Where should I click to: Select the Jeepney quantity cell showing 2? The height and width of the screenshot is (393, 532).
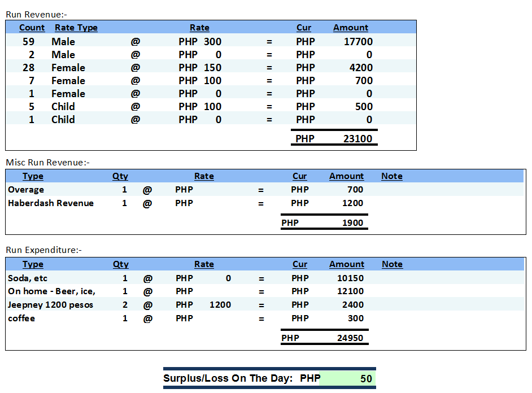pos(125,305)
